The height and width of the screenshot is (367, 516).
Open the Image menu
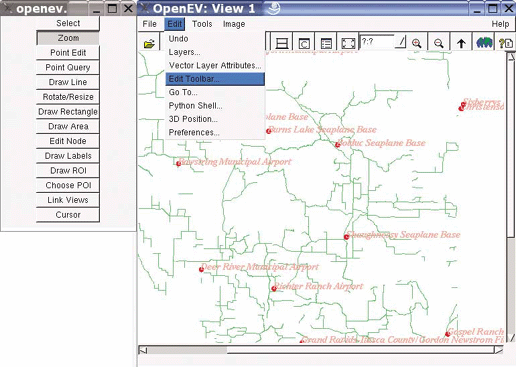pos(234,24)
